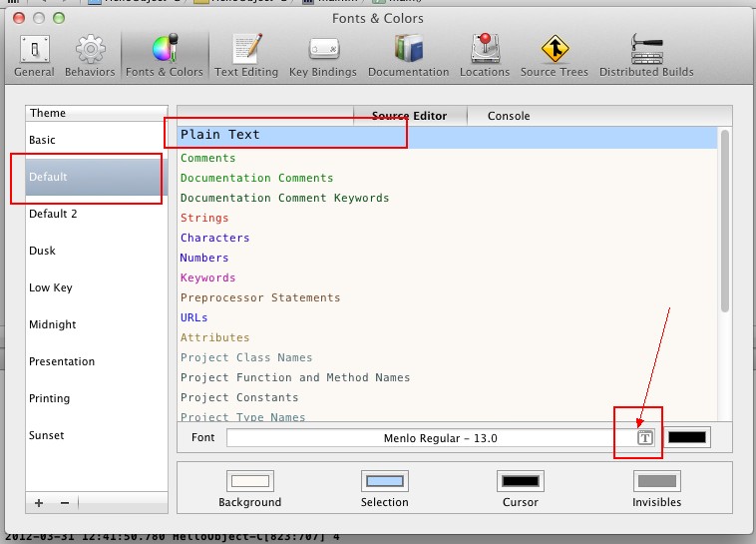
Task: Switch to the Console tab
Action: [x=509, y=116]
